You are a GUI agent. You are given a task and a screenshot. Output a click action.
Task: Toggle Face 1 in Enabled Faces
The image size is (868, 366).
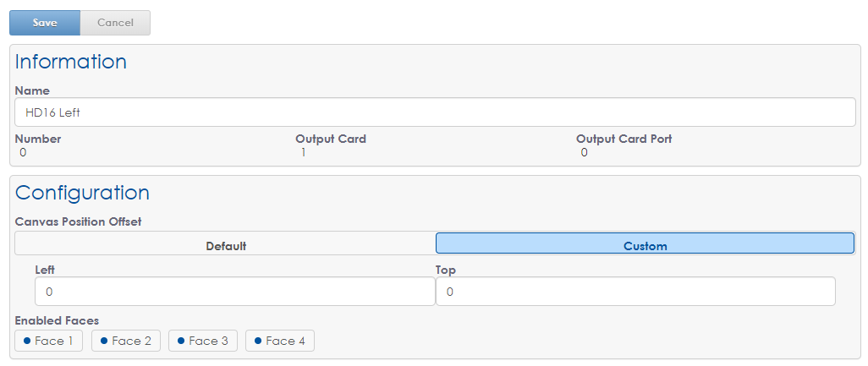tap(48, 341)
